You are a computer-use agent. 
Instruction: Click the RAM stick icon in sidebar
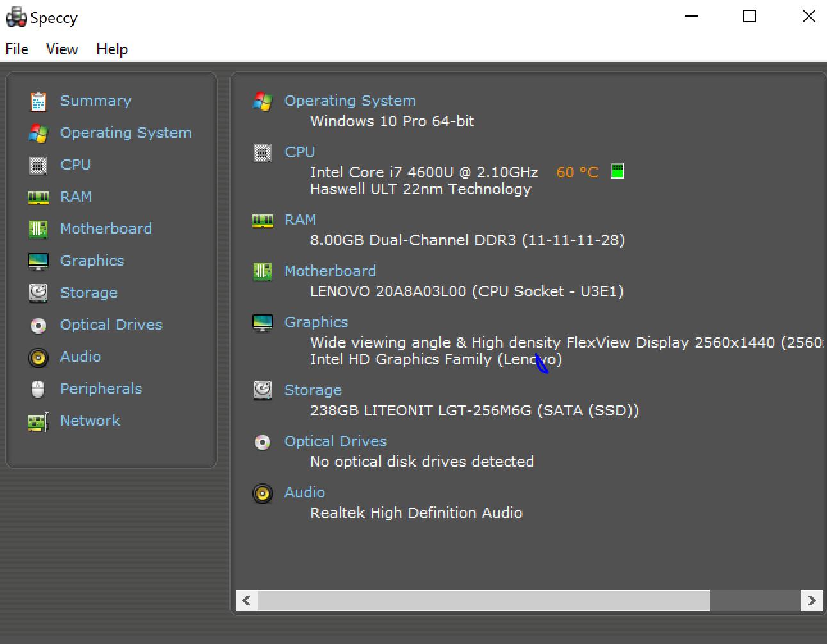[x=38, y=197]
